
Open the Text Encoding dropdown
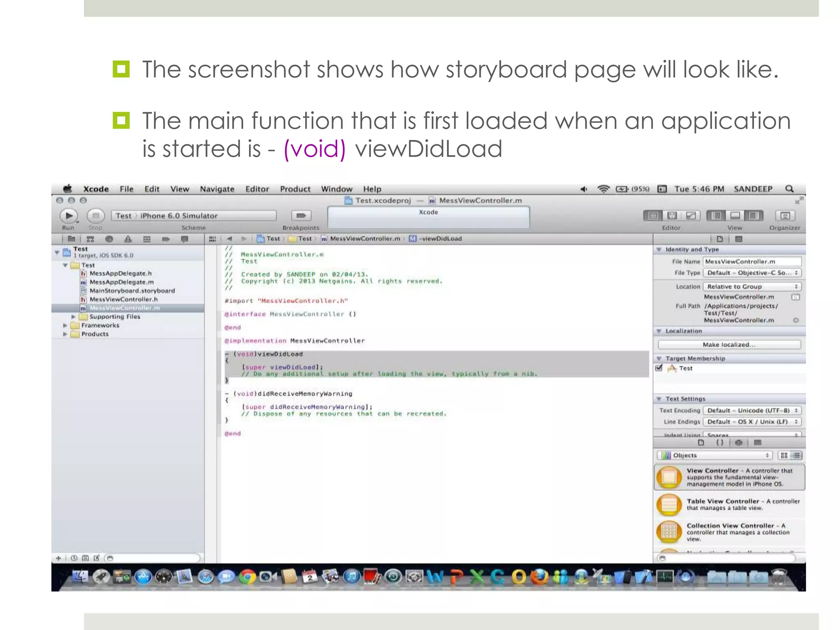(x=752, y=410)
